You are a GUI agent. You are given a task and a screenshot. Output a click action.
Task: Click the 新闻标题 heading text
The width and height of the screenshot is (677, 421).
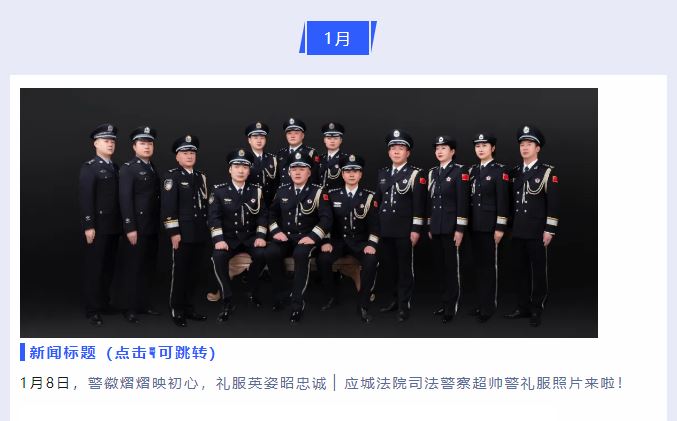point(63,353)
